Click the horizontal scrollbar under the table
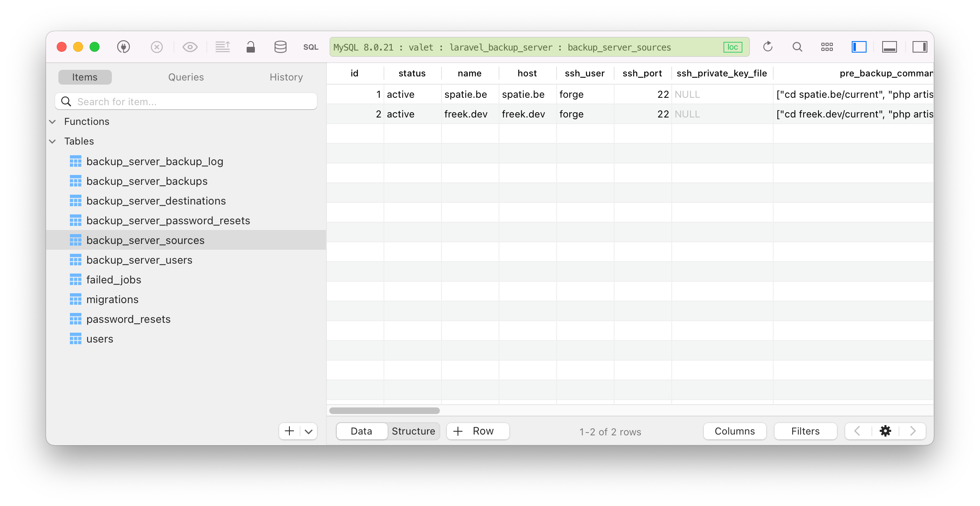Screen dimensions: 980x506 384,411
